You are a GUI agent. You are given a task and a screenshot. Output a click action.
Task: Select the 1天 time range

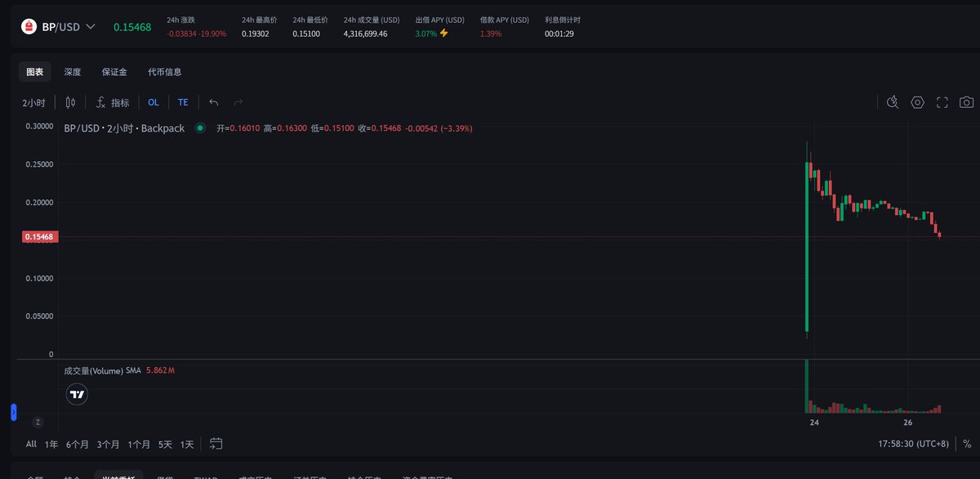[187, 444]
